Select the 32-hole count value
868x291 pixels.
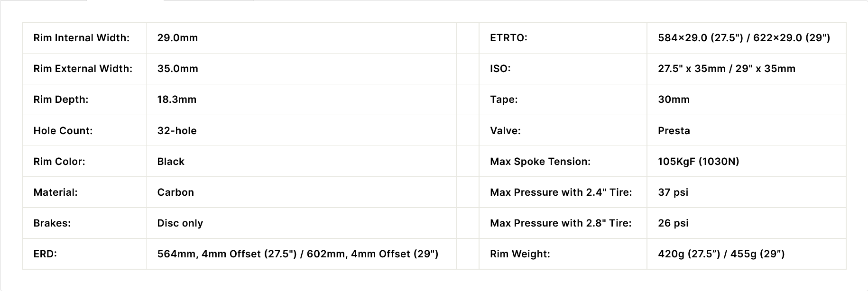[x=176, y=131]
